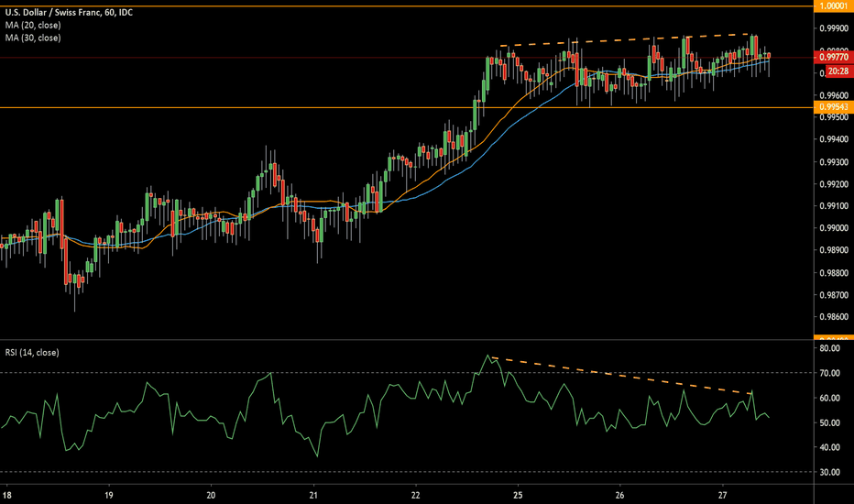Click the orange 1.00001 price label
This screenshot has width=854, height=504.
tap(833, 5)
